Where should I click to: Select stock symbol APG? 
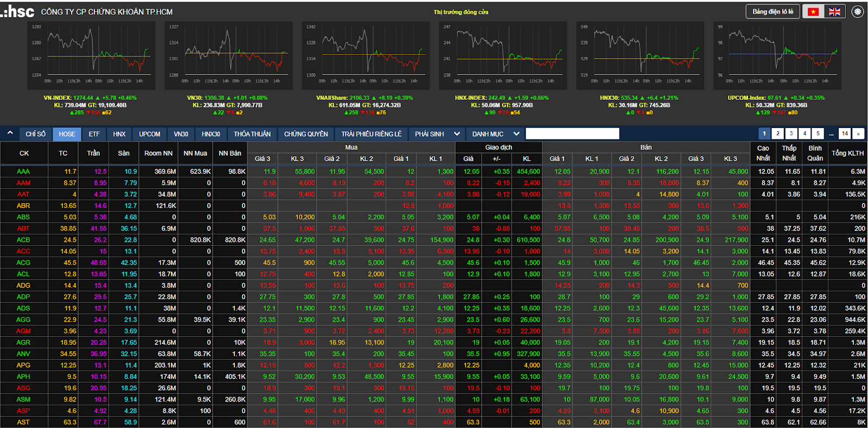23,365
